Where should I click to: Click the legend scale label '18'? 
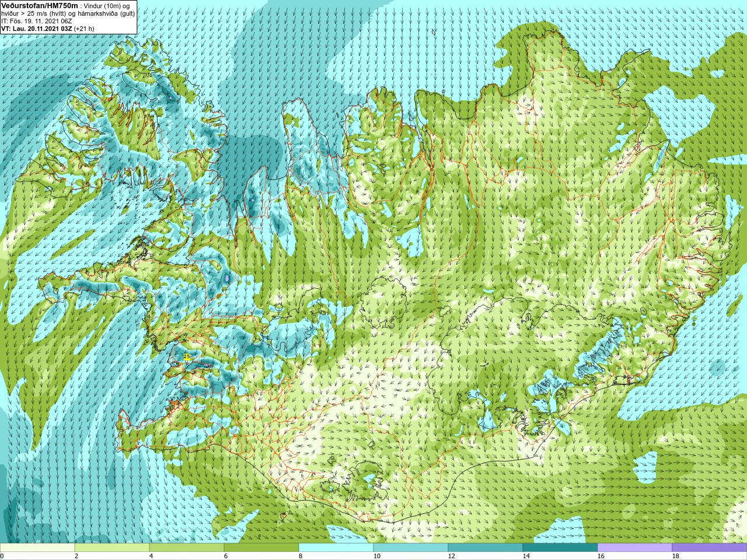pos(676,556)
